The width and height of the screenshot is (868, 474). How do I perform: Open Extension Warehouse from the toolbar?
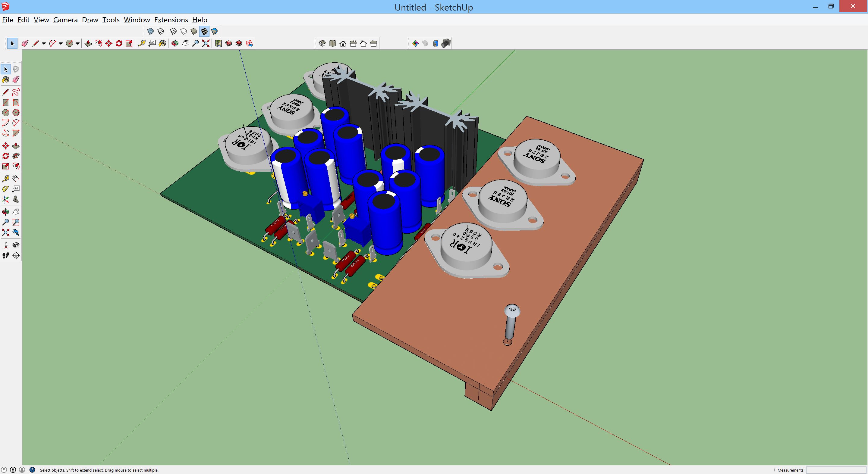239,43
